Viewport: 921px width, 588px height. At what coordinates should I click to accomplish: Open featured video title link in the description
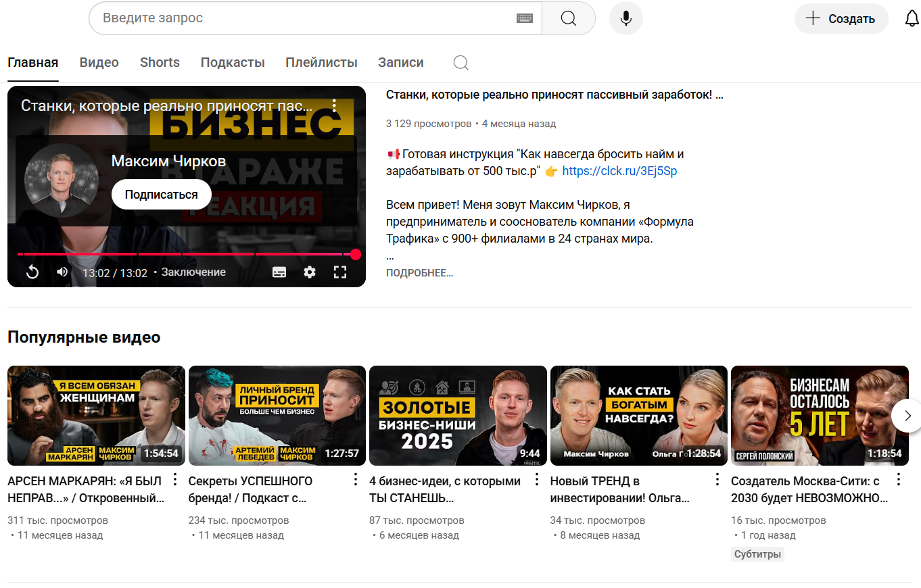tap(554, 95)
